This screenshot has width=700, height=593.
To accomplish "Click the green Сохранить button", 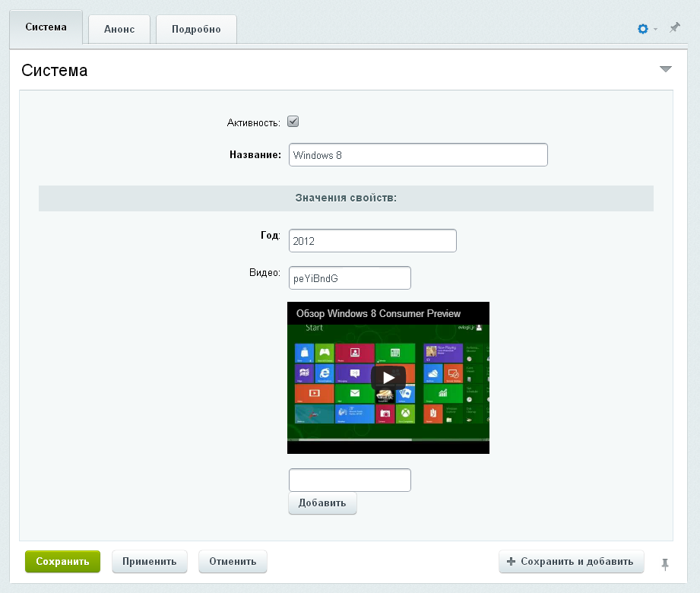I will point(62,562).
